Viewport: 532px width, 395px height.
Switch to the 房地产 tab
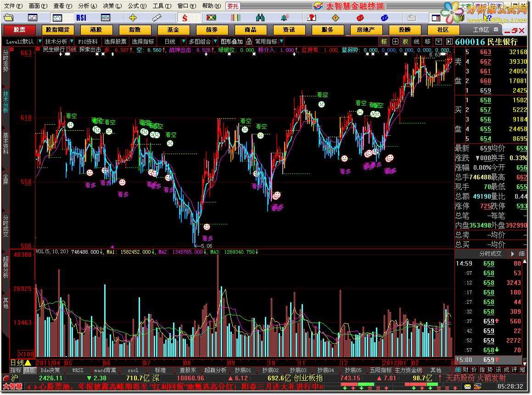point(366,30)
